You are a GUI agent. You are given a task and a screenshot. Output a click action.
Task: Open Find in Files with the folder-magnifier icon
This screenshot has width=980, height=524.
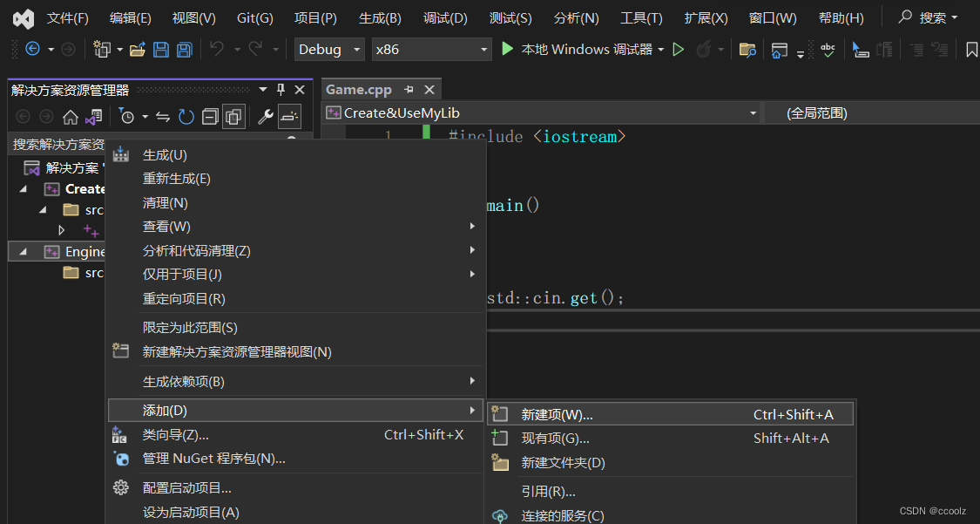(x=747, y=50)
